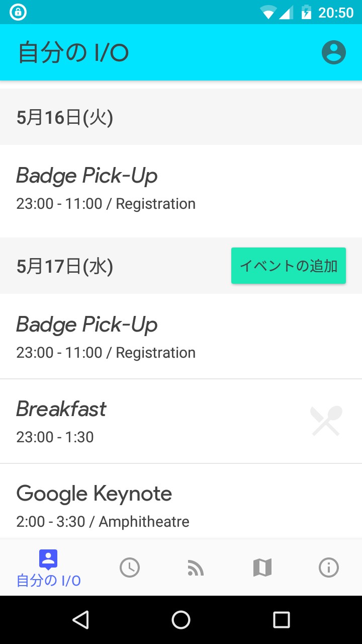Select the 自分の I/O bottom tab
The width and height of the screenshot is (362, 644).
48,569
